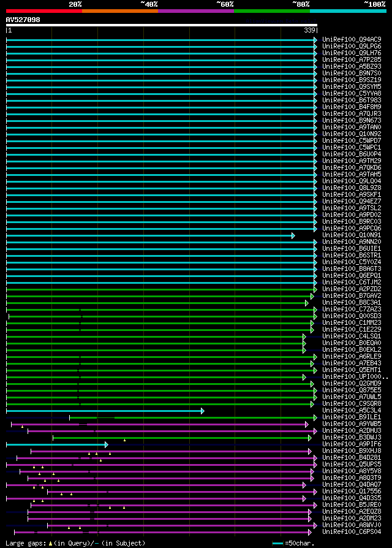Image resolution: width=392 pixels, height=548 pixels.
Task: Click the UniRef100_A2DHU3 label
Action: pyautogui.click(x=352, y=430)
